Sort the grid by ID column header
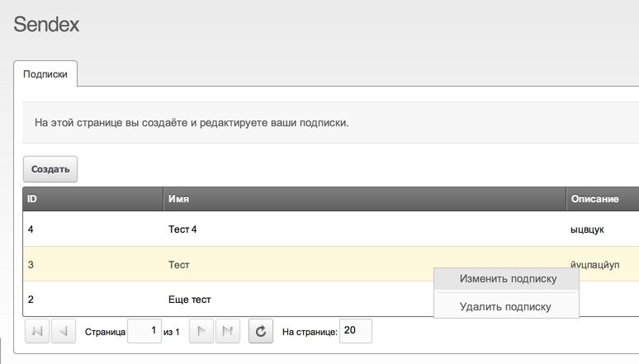Screen dimensions: 639x364 91,199
